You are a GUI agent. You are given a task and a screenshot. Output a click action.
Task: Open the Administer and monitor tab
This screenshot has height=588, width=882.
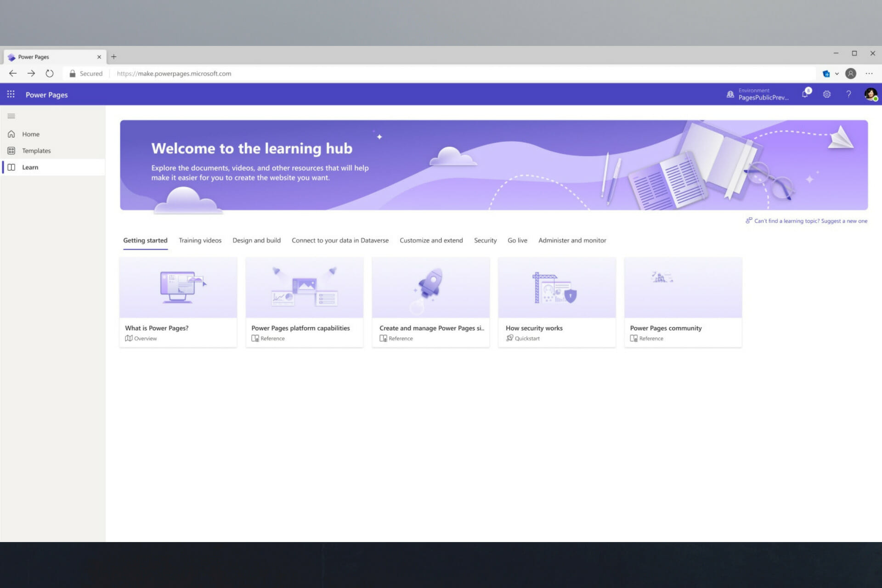572,240
